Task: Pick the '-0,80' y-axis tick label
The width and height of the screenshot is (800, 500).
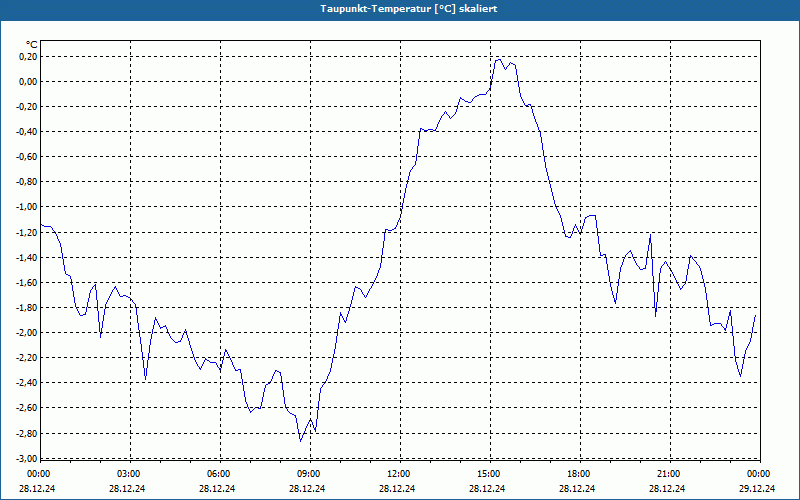Action: click(28, 182)
